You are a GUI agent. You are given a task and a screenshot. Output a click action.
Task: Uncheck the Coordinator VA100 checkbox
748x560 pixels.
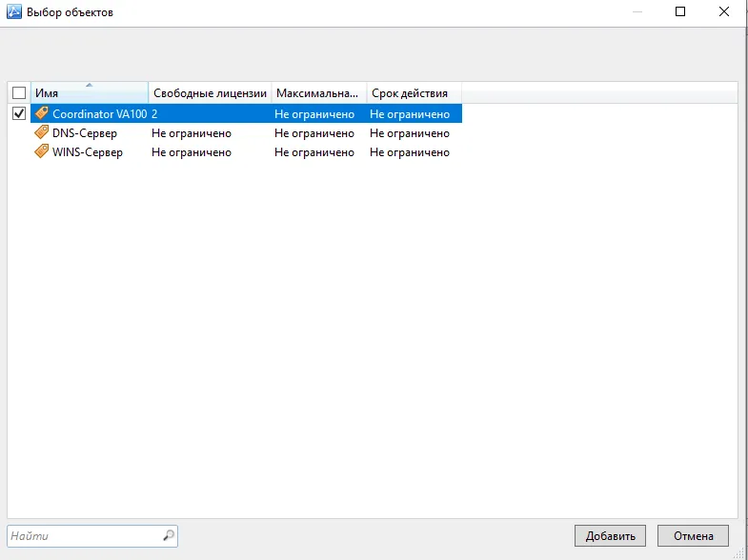[19, 113]
